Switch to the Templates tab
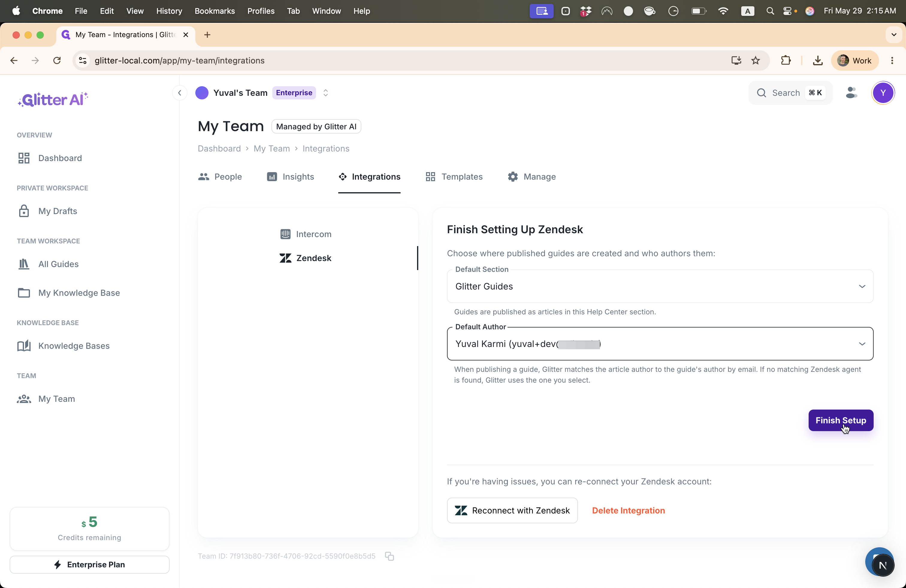The width and height of the screenshot is (906, 588). (454, 176)
